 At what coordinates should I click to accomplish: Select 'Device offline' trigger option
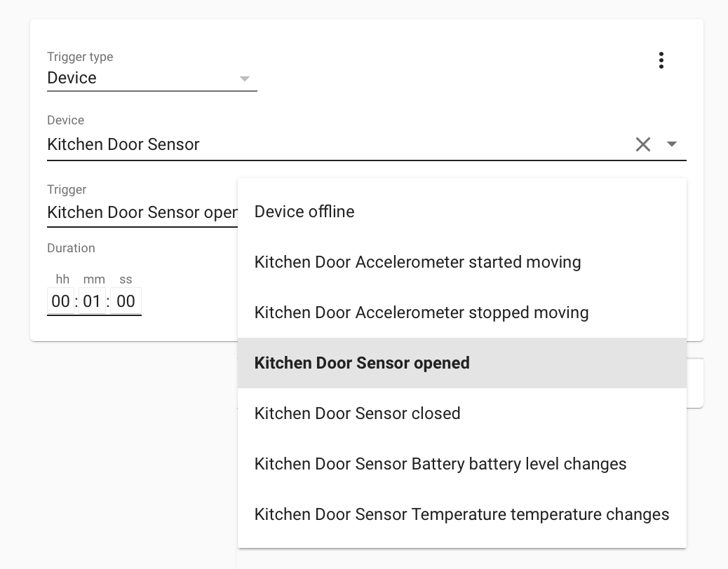pos(304,212)
